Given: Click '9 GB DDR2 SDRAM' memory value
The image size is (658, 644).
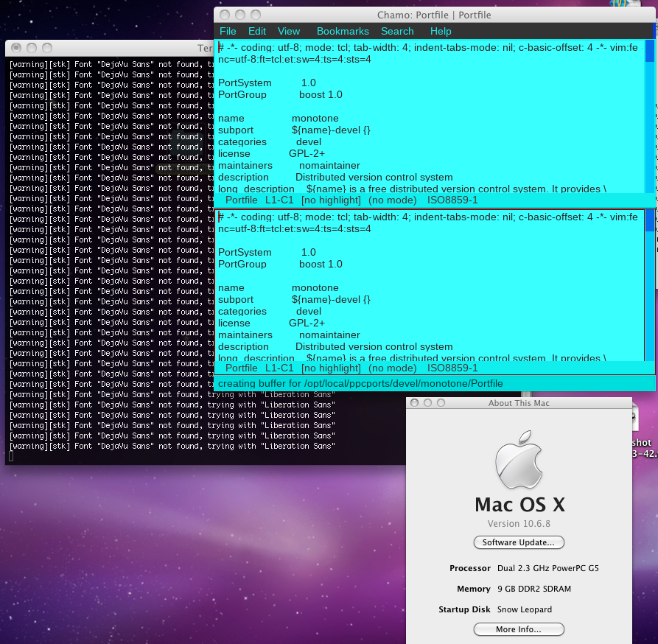Looking at the screenshot, I should [x=534, y=589].
